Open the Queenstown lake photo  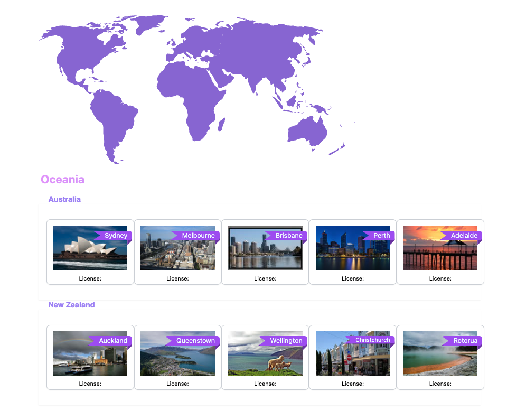pyautogui.click(x=177, y=353)
